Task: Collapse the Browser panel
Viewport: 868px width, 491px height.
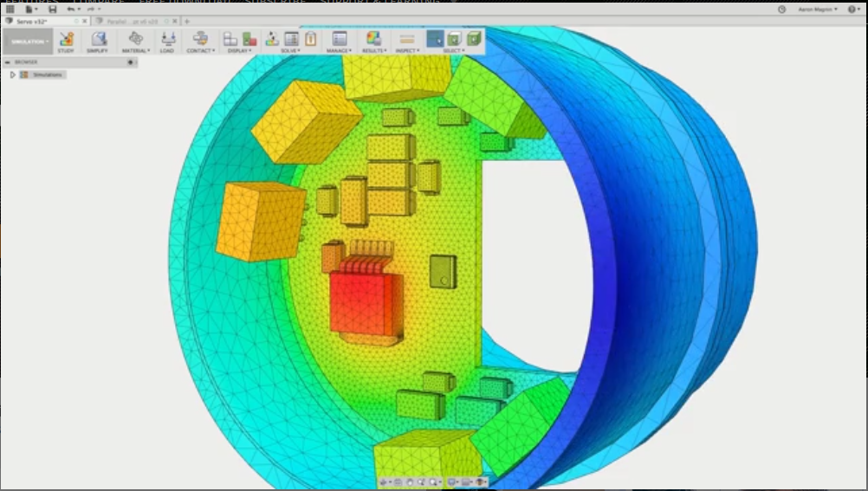Action: coord(7,62)
